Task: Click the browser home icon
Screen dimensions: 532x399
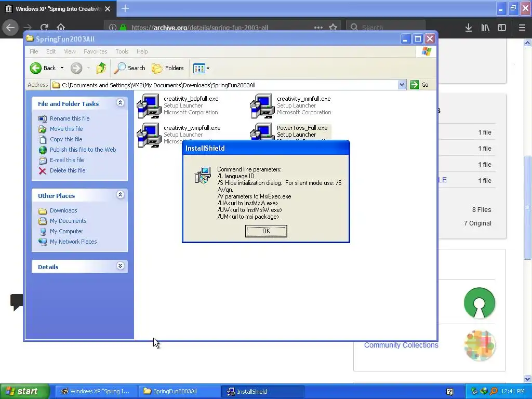Action: [61, 27]
